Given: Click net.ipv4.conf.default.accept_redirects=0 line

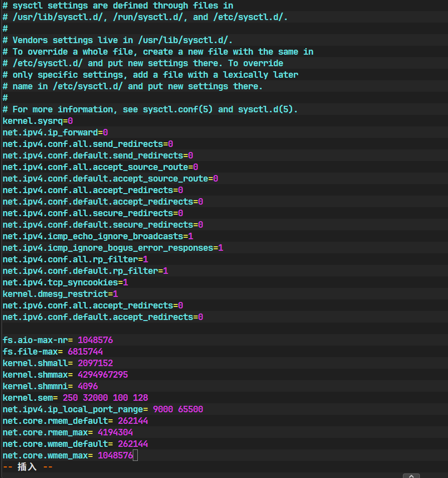Looking at the screenshot, I should (103, 202).
